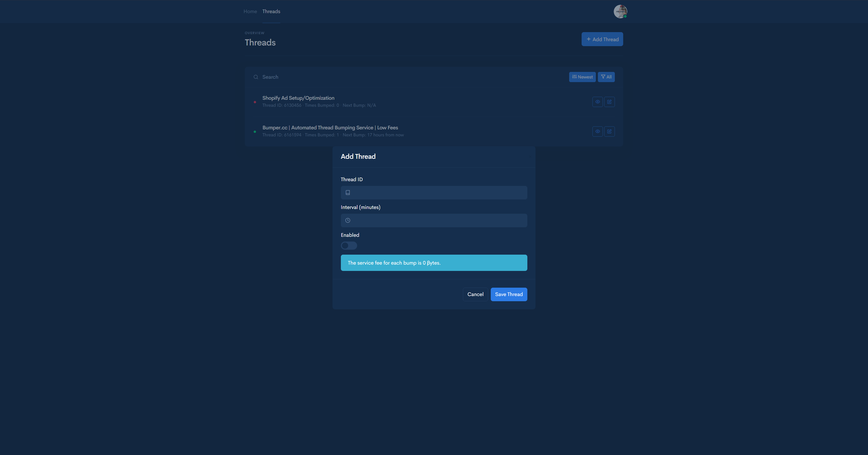Go to the Home tab
The height and width of the screenshot is (455, 868).
pos(250,12)
